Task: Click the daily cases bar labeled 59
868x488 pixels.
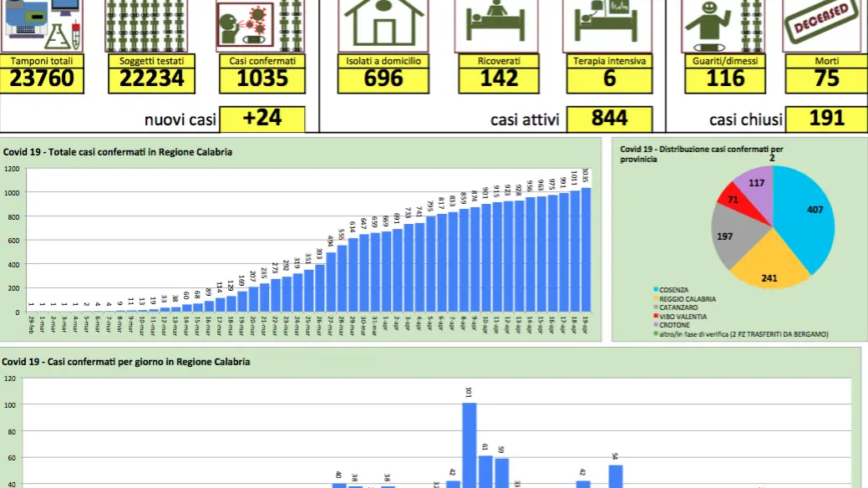Action: [501, 473]
